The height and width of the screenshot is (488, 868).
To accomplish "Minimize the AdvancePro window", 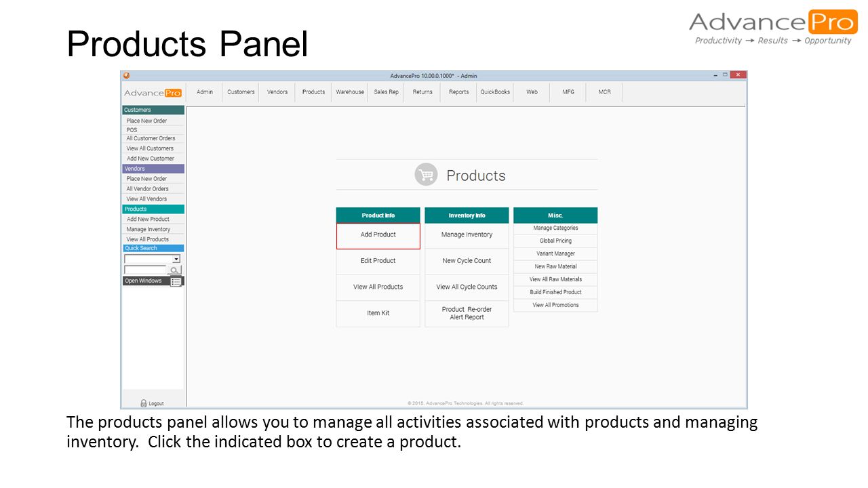I will (x=715, y=75).
